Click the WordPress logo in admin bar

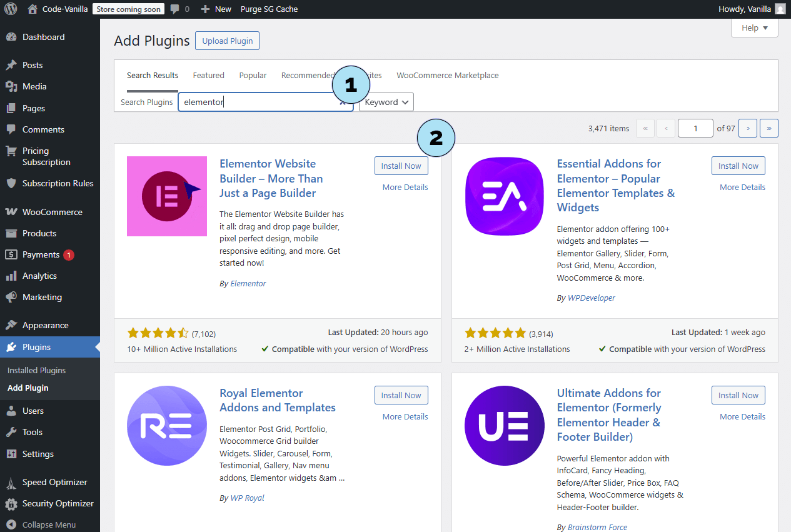[11, 9]
